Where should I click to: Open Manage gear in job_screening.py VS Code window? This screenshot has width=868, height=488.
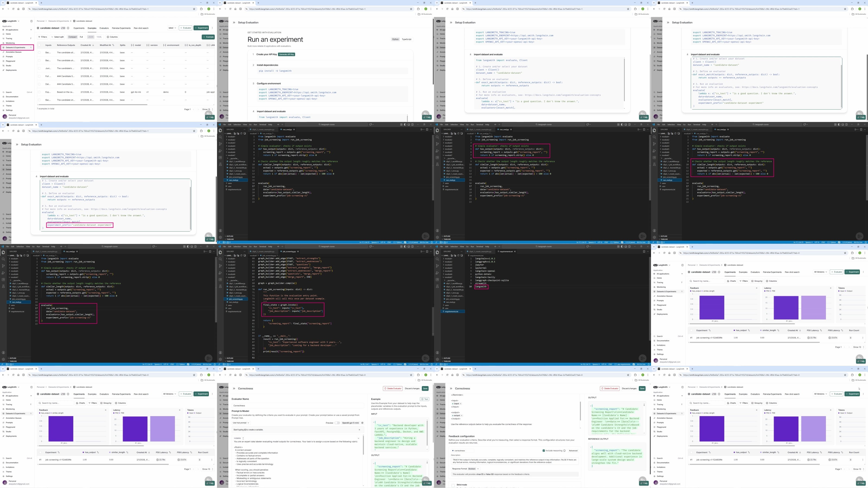[x=220, y=359]
